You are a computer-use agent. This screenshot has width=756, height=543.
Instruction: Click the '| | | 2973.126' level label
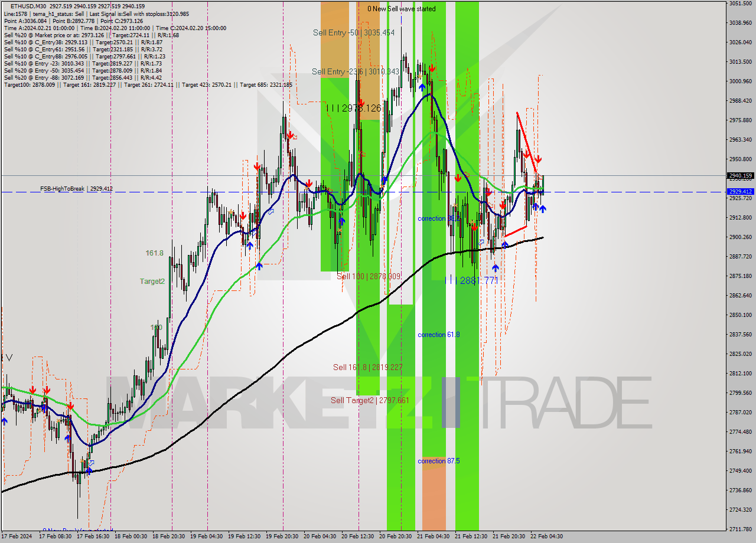pyautogui.click(x=354, y=108)
